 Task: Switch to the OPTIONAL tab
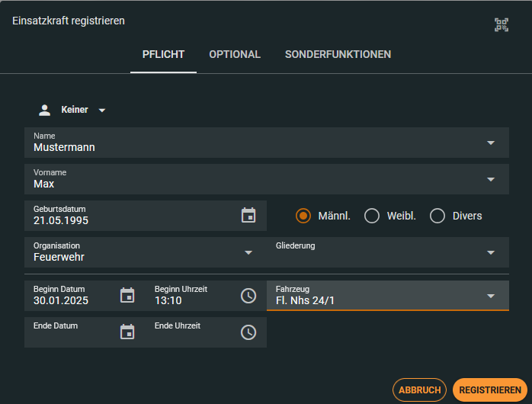(x=235, y=55)
